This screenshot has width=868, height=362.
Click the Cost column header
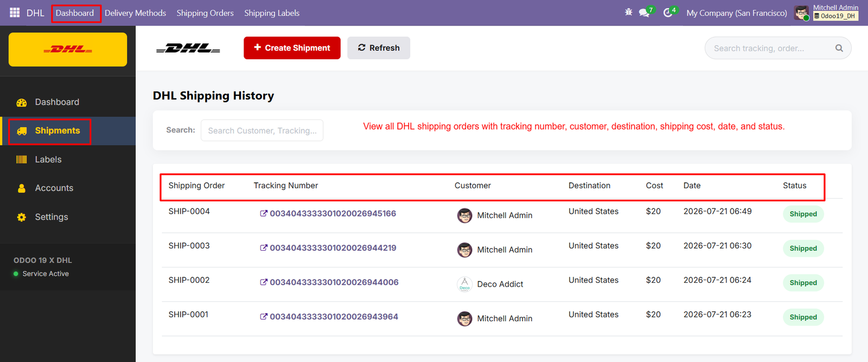[x=654, y=186]
